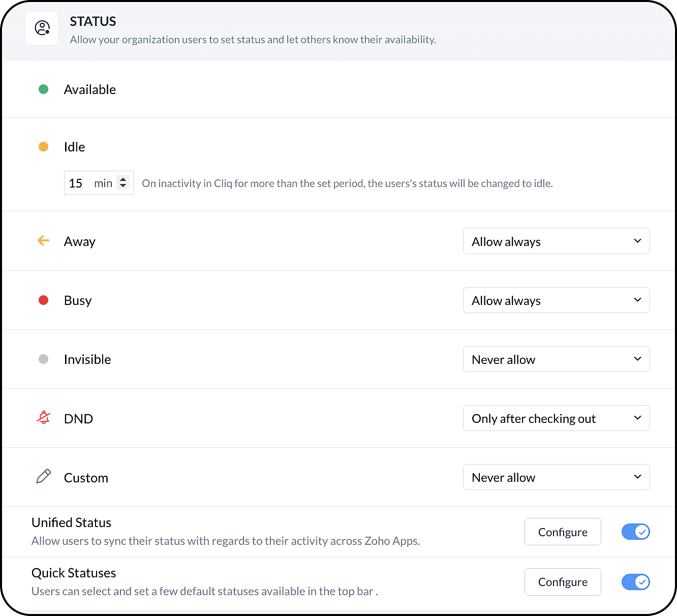This screenshot has width=677, height=616.
Task: Click the gray Invisible status dot
Action: (44, 359)
